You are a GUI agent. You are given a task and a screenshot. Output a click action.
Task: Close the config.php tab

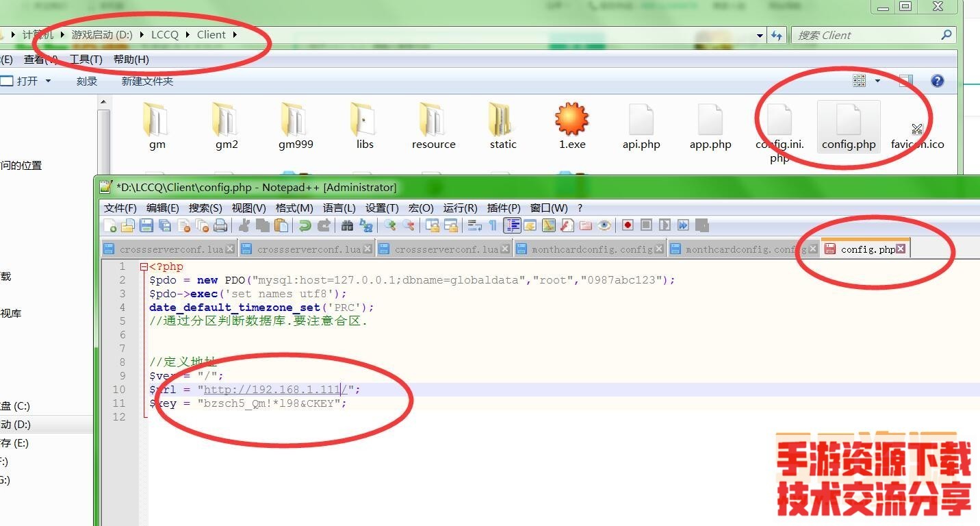coord(901,249)
